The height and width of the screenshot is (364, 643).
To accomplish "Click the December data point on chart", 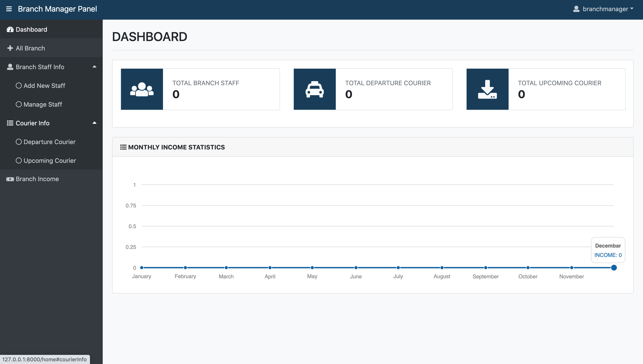I will pyautogui.click(x=614, y=268).
